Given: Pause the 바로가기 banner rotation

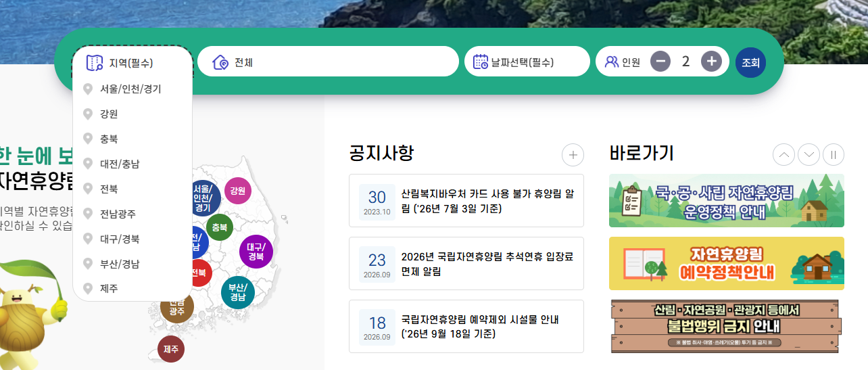Looking at the screenshot, I should click(834, 155).
